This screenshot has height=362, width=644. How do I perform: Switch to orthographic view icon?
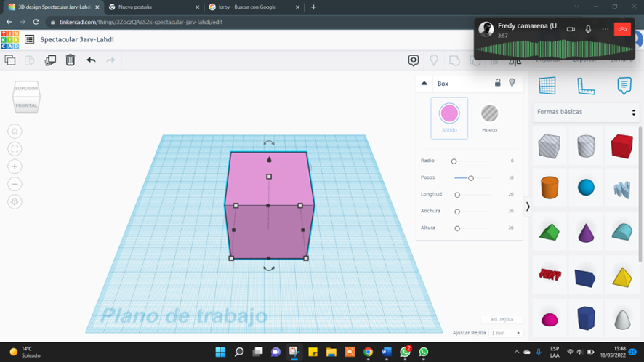15,202
